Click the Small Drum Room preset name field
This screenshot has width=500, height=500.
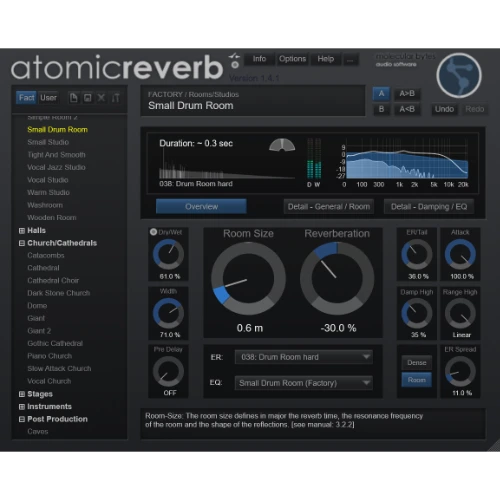coord(253,101)
